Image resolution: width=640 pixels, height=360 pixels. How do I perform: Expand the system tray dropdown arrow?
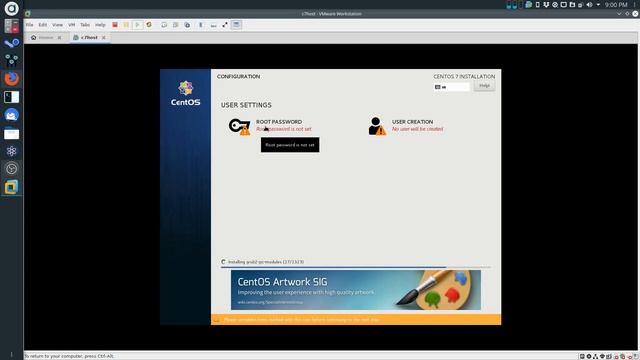coord(598,5)
